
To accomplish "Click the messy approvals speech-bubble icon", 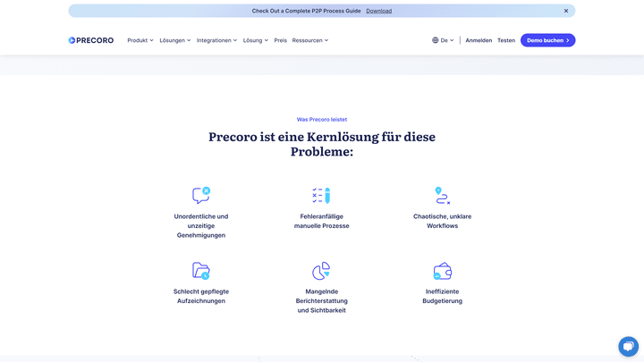I will (x=201, y=196).
